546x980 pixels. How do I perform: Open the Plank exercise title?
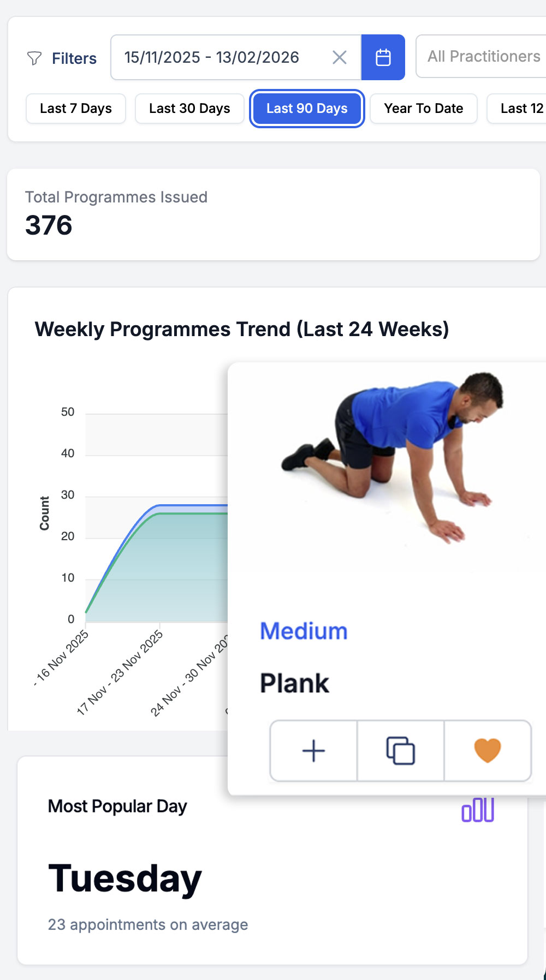(294, 683)
